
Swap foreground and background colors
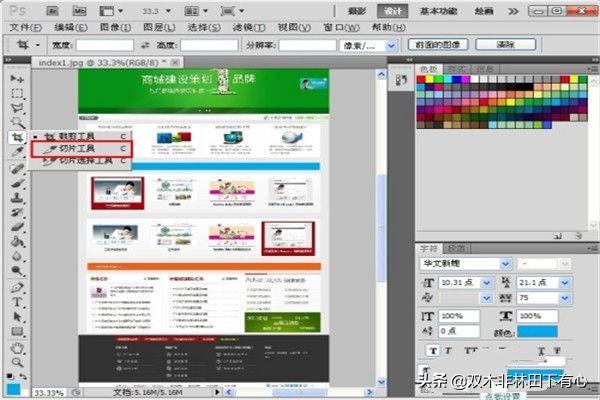pos(23,376)
